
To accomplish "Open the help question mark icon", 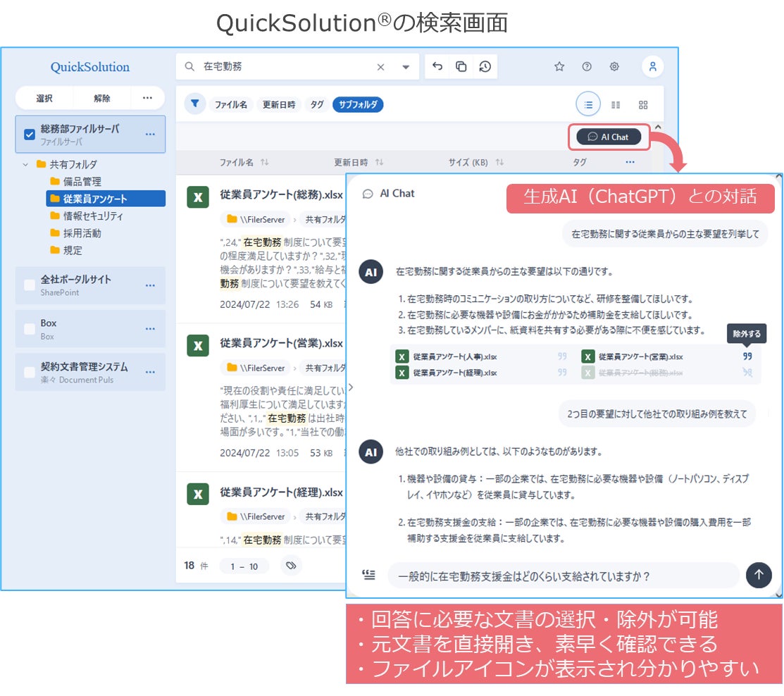I will [x=587, y=66].
